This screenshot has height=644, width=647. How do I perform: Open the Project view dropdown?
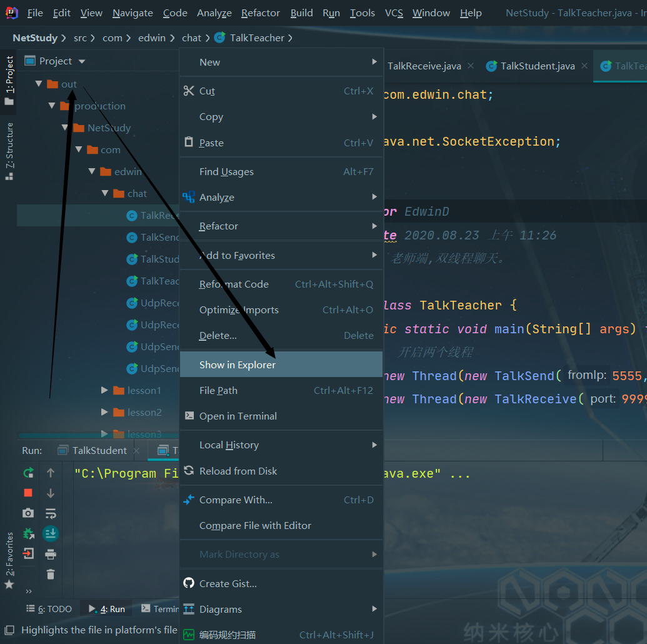pos(82,61)
